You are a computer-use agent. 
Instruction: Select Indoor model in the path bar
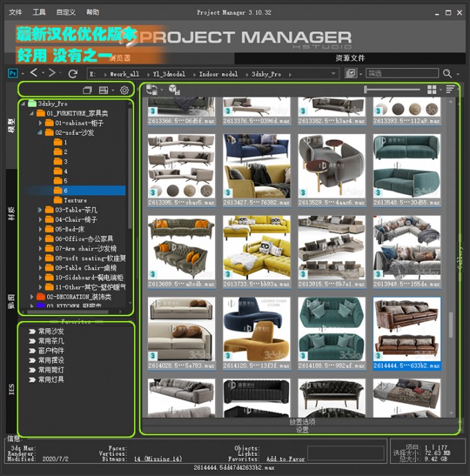pyautogui.click(x=218, y=74)
